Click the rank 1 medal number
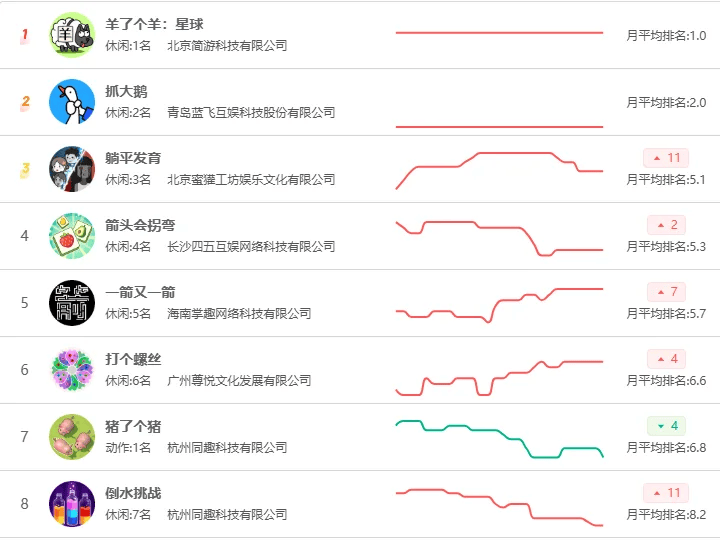 click(25, 35)
